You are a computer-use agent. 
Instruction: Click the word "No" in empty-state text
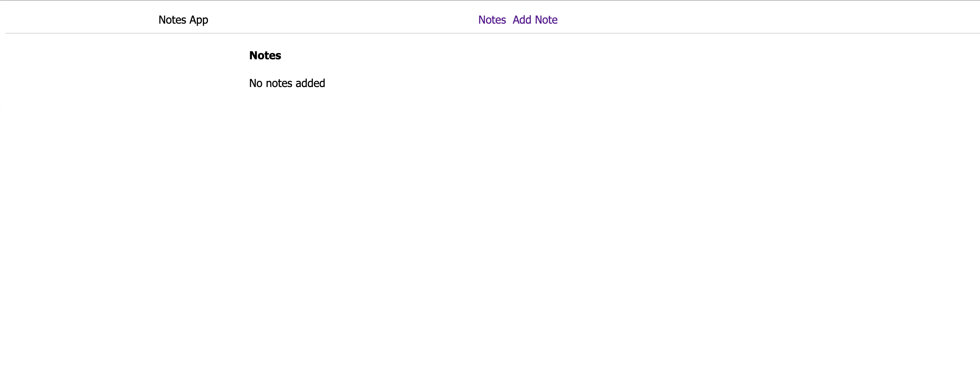[256, 83]
